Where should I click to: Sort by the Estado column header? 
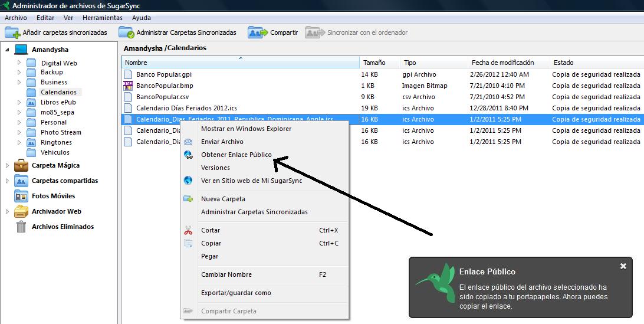[x=597, y=63]
